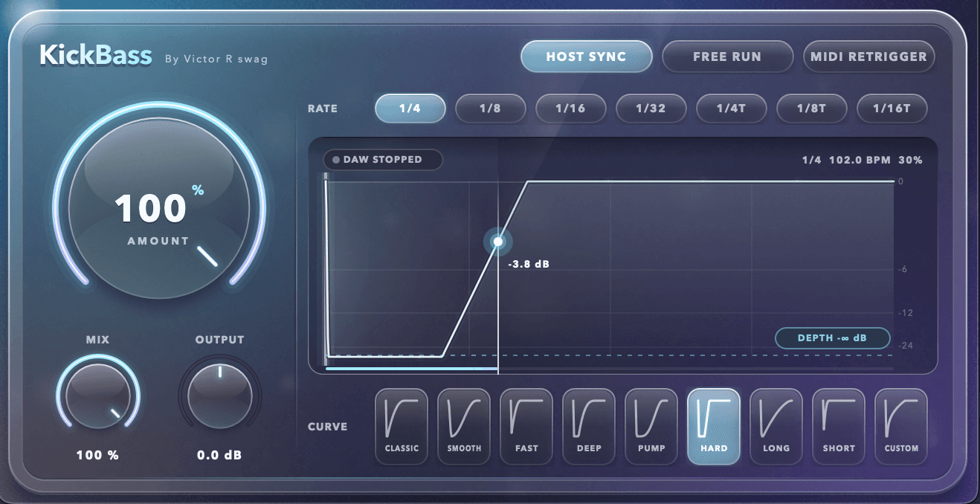Click the DAW Stopped status indicator

point(383,160)
